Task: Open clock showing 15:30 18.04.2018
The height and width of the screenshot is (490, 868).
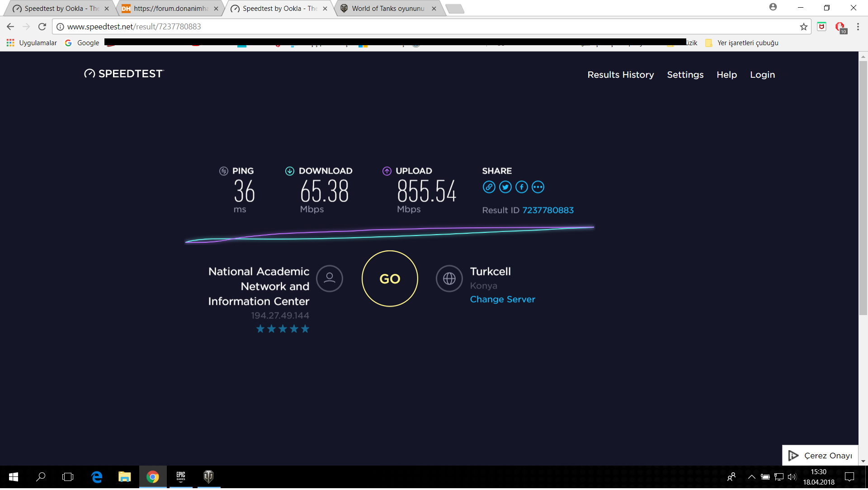Action: point(818,477)
